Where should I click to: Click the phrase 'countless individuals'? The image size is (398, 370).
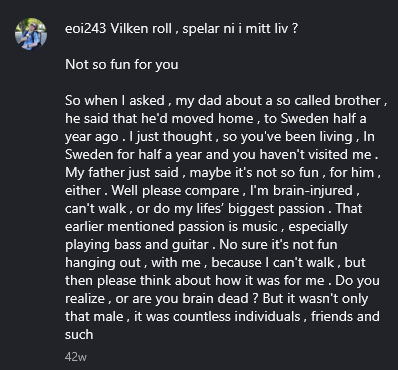click(x=237, y=317)
